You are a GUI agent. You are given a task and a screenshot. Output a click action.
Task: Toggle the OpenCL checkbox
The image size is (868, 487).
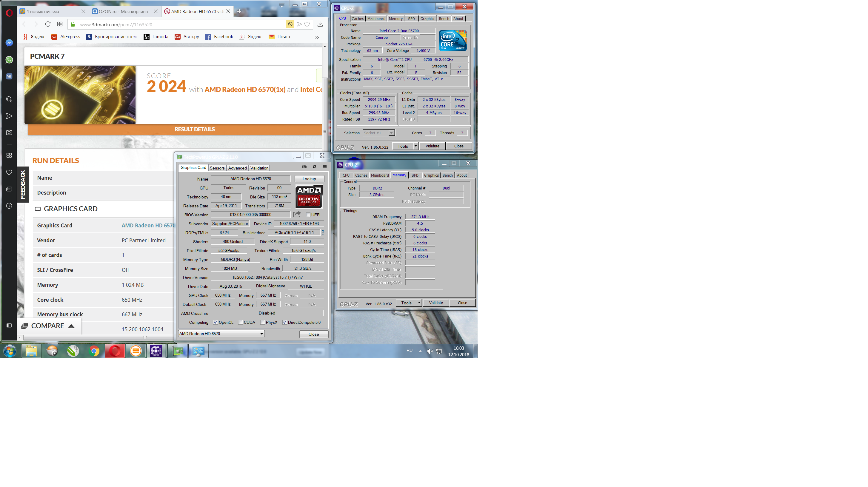pos(215,322)
